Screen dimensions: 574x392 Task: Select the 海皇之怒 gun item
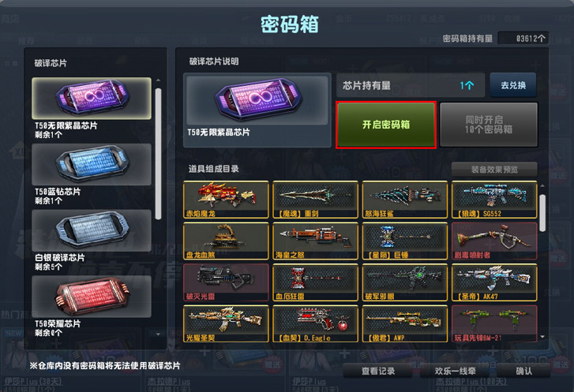point(315,241)
